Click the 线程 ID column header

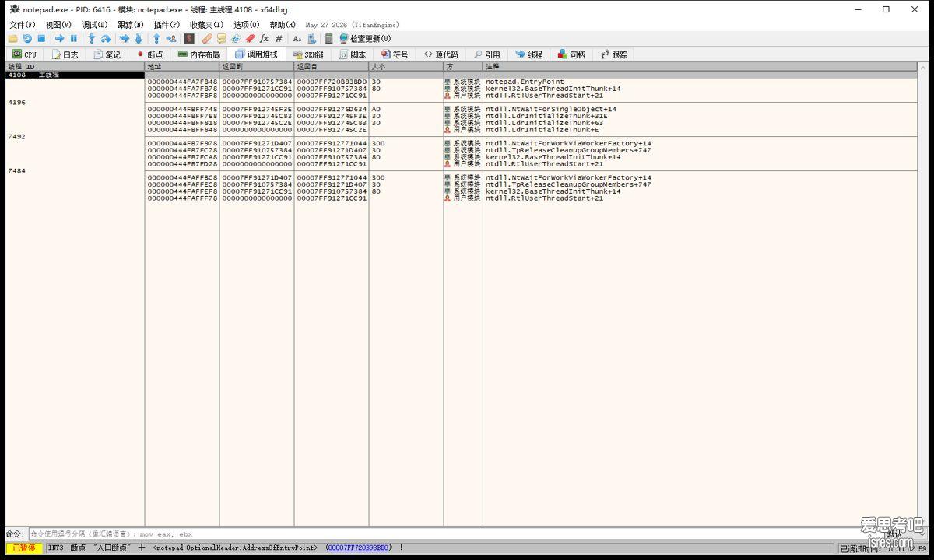75,67
